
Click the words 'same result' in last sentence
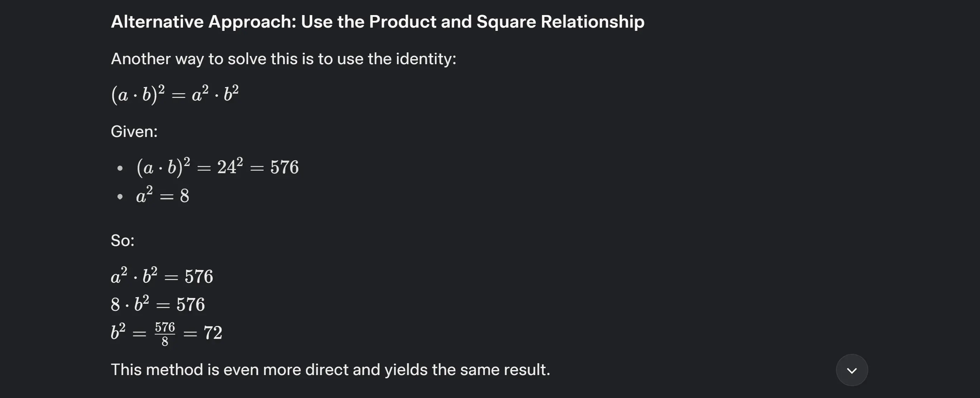(x=504, y=370)
